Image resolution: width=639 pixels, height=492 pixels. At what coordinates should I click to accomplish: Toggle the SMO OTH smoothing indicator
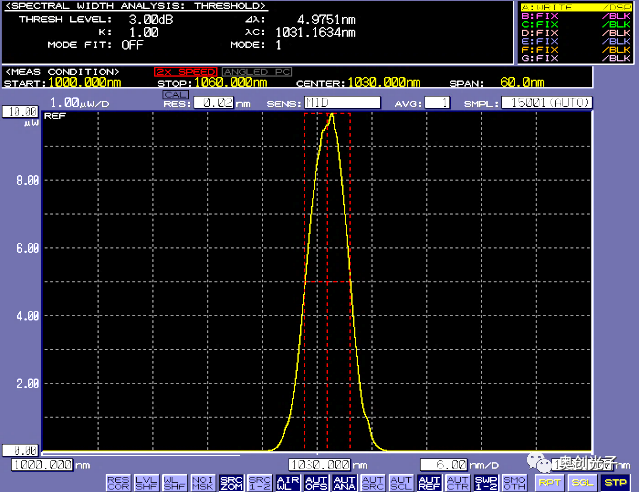click(x=514, y=483)
